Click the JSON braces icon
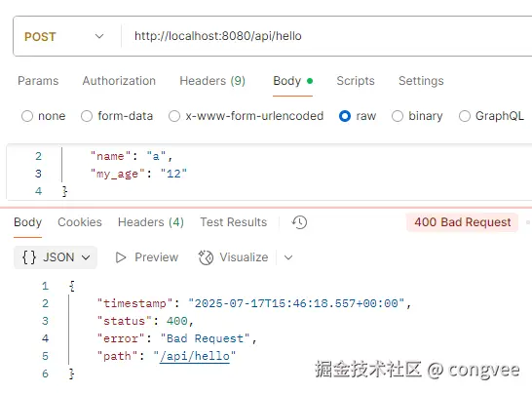The height and width of the screenshot is (393, 532). click(29, 257)
